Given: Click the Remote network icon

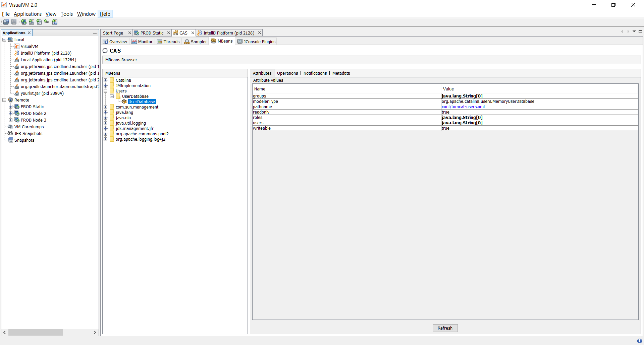Looking at the screenshot, I should coord(10,100).
